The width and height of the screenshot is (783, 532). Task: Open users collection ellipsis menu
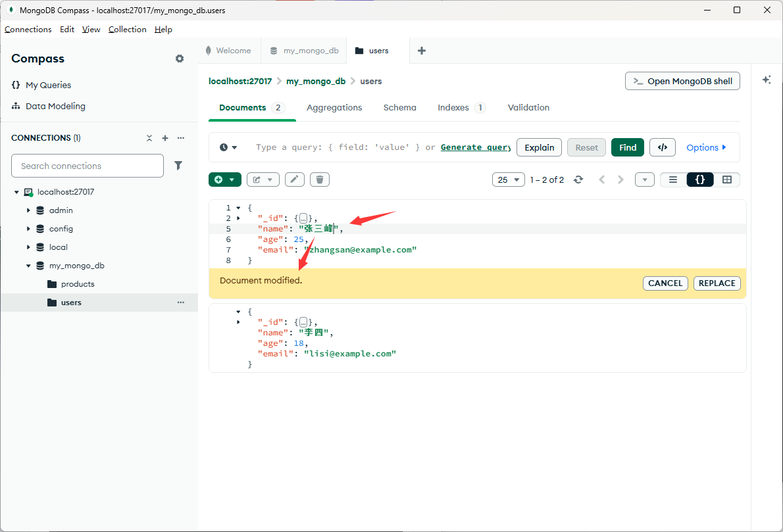[181, 302]
